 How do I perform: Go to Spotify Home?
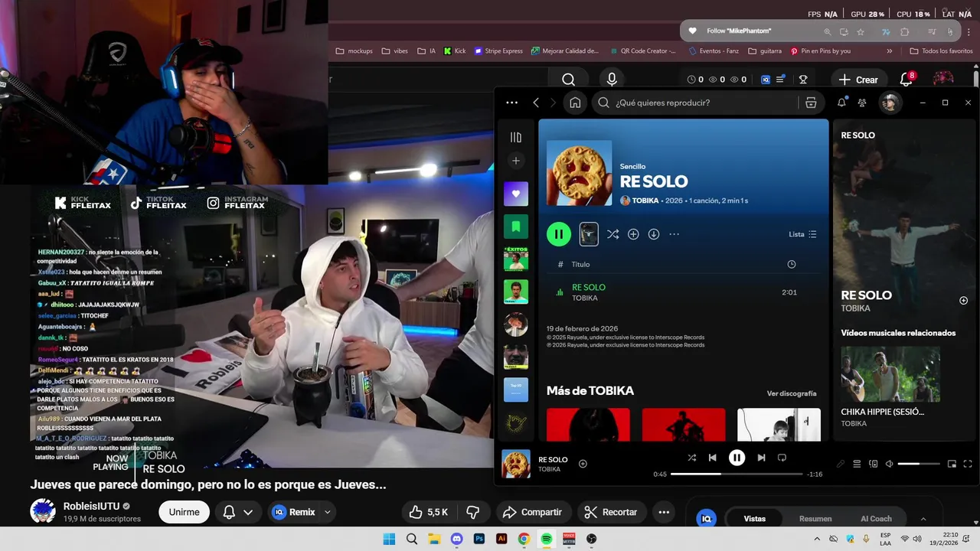click(575, 103)
